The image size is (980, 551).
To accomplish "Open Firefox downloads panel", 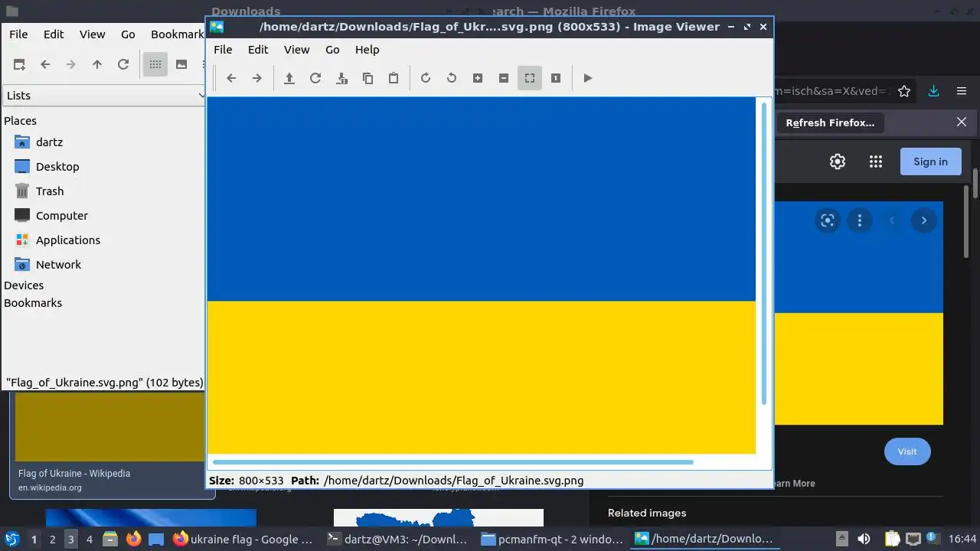I will (933, 91).
